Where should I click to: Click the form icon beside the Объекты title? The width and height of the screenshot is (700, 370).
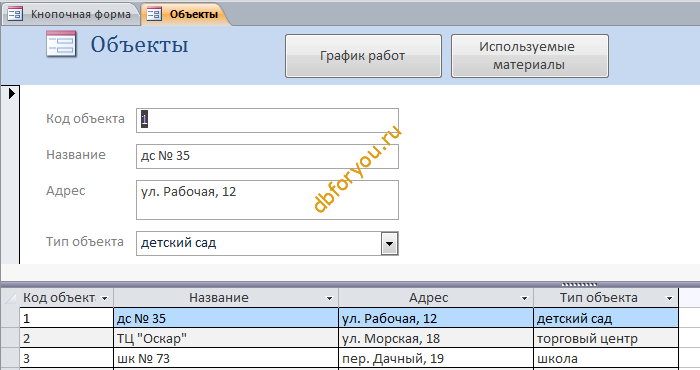pos(62,44)
